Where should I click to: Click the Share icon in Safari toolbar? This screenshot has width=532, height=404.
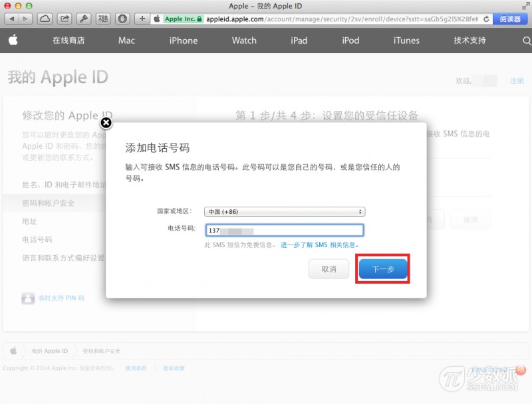tap(64, 19)
